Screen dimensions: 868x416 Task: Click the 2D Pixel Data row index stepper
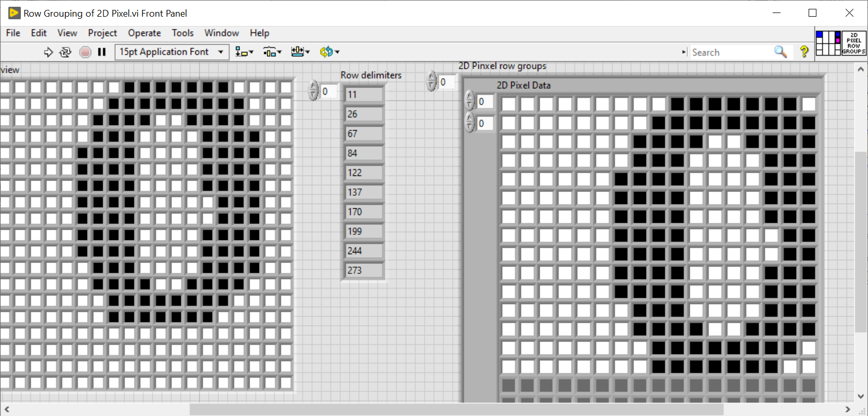coord(469,101)
